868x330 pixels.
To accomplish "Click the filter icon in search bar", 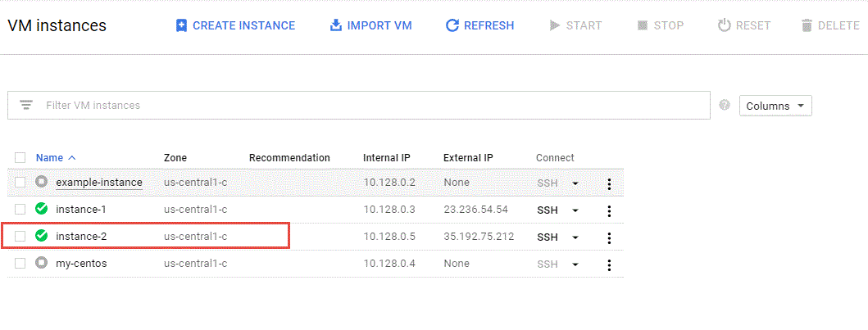I will (x=26, y=105).
